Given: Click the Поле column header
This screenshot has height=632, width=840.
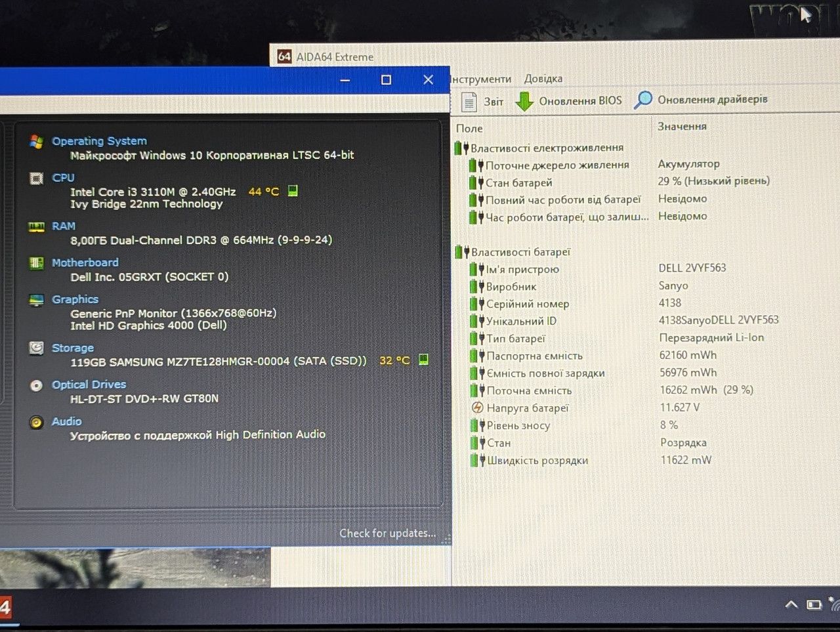Looking at the screenshot, I should pyautogui.click(x=470, y=129).
